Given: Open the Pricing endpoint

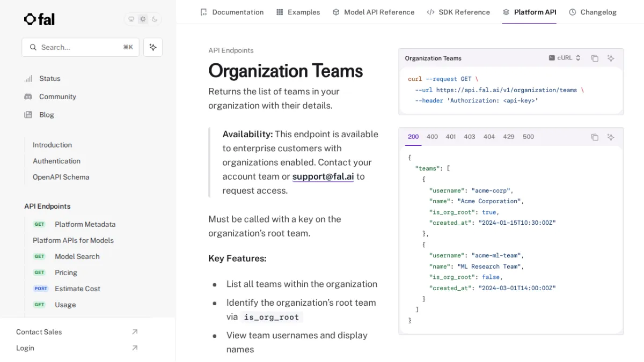Looking at the screenshot, I should point(65,272).
